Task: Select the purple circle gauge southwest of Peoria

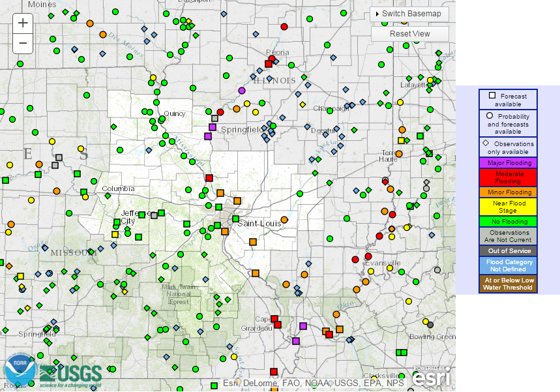Action: (242, 91)
